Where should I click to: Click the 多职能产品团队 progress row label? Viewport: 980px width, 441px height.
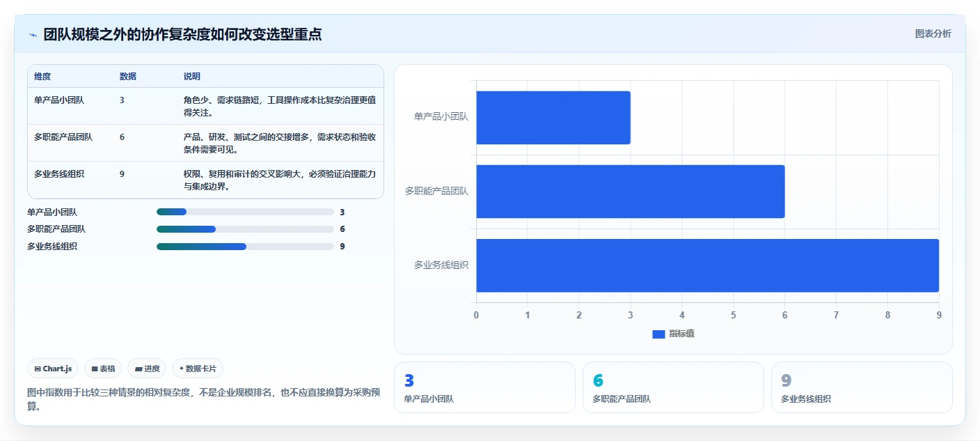point(56,229)
